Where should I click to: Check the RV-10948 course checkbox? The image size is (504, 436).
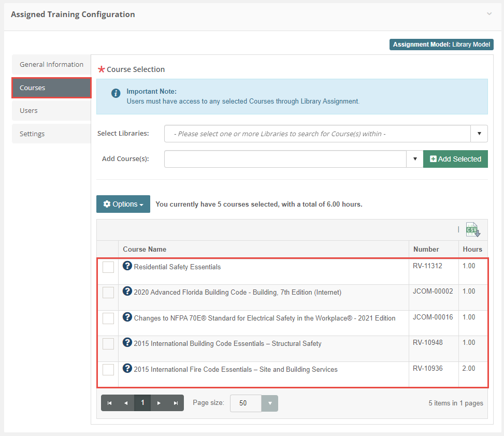108,344
